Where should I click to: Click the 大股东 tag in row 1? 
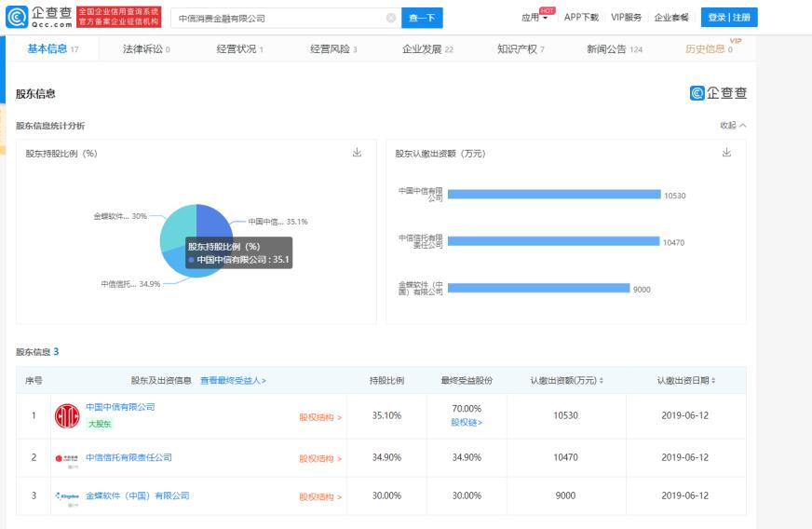[100, 424]
